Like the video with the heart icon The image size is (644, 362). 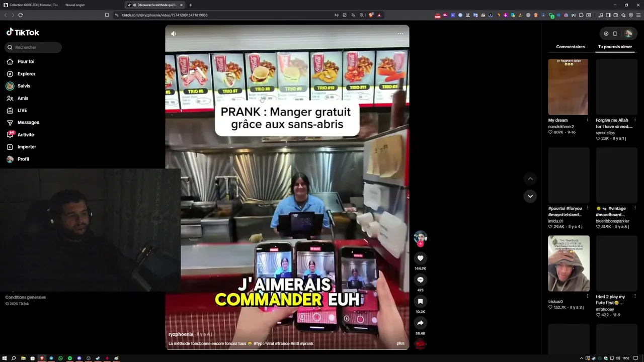420,258
